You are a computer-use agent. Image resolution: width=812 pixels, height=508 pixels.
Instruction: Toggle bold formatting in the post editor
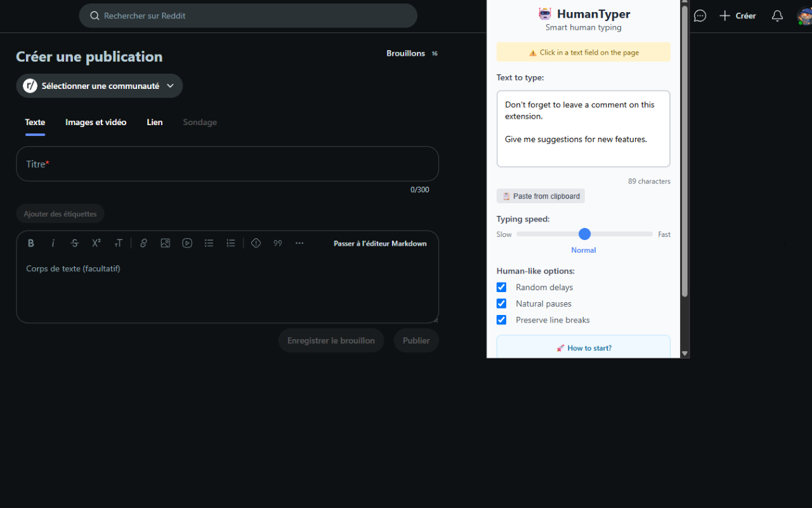(x=30, y=243)
